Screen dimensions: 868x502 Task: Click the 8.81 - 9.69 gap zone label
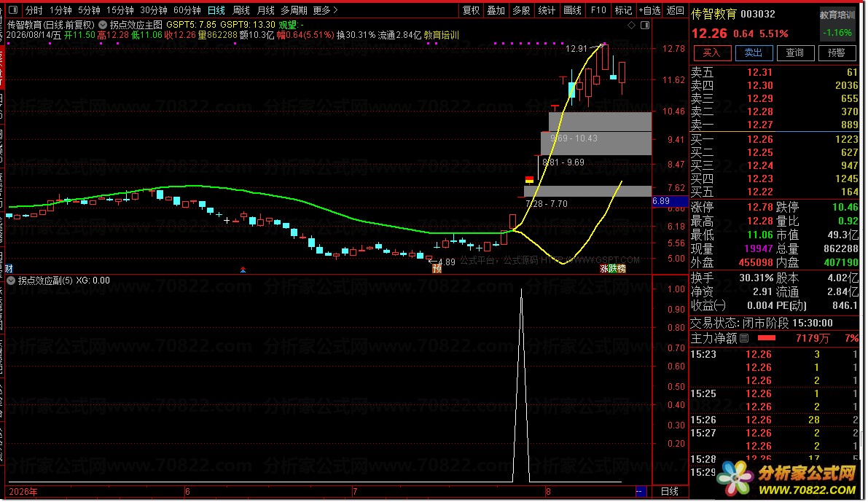coord(563,162)
